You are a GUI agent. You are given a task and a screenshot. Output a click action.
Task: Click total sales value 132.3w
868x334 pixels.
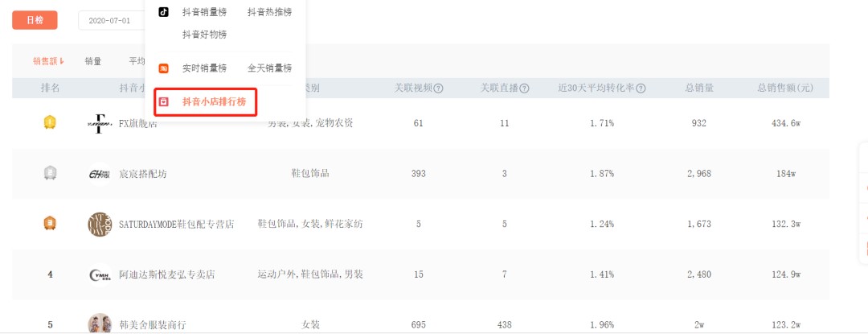click(x=785, y=225)
